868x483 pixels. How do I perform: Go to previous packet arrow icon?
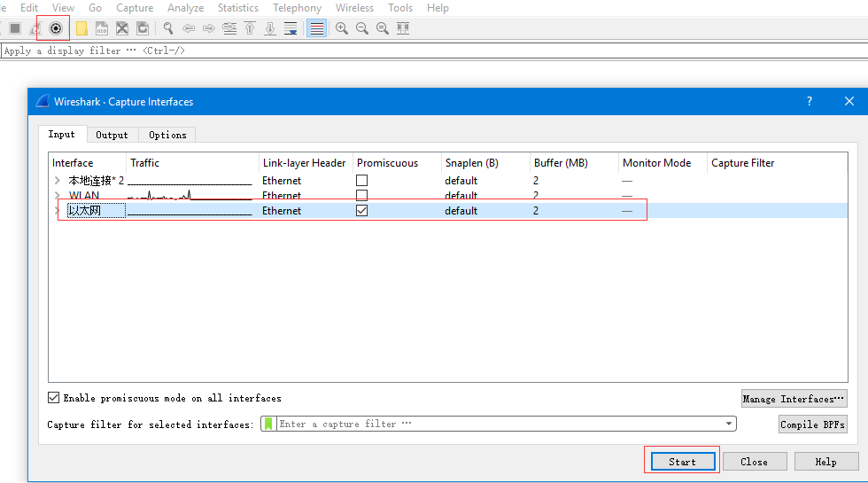coord(189,28)
